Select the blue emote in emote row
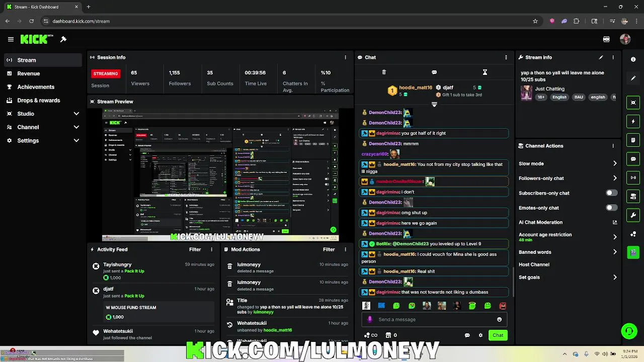 [381, 306]
